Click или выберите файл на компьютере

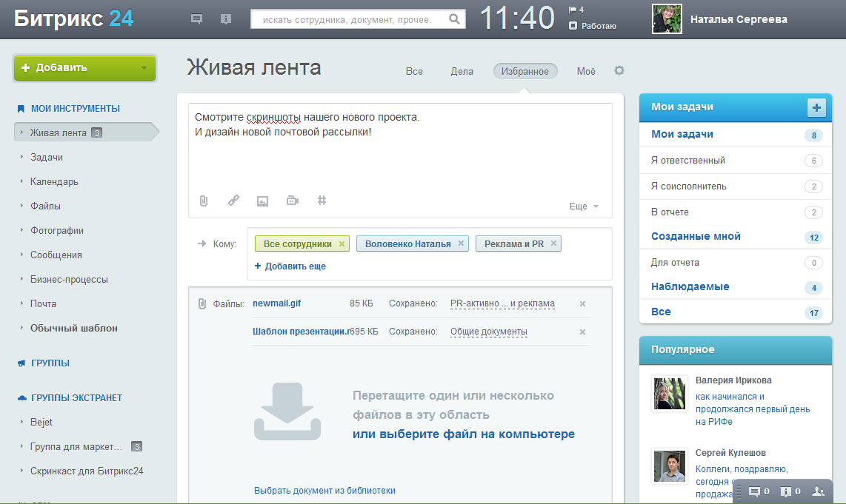coord(464,434)
